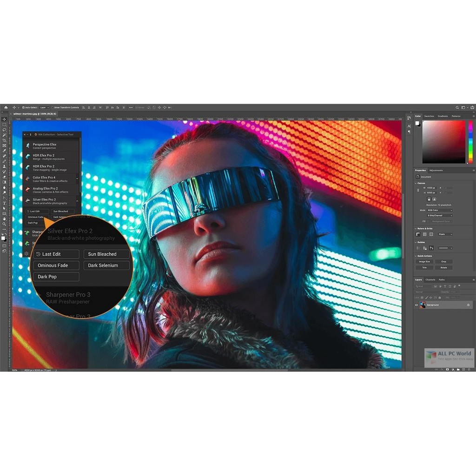Enable the Auto-Select checkbox

24,108
